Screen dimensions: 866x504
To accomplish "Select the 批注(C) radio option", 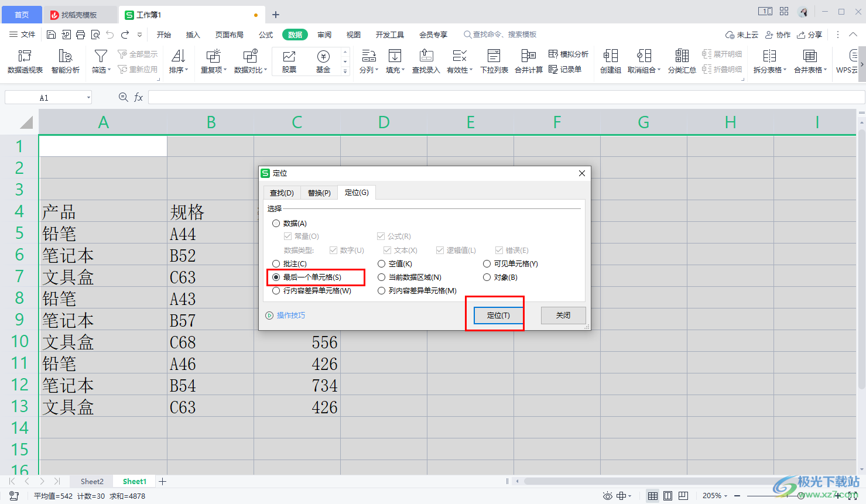I will click(x=290, y=264).
